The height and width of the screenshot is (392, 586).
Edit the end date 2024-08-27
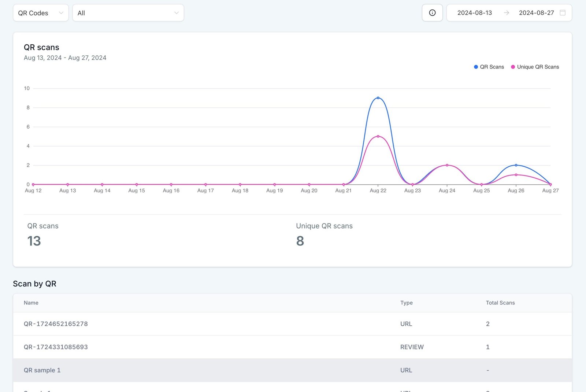point(536,13)
